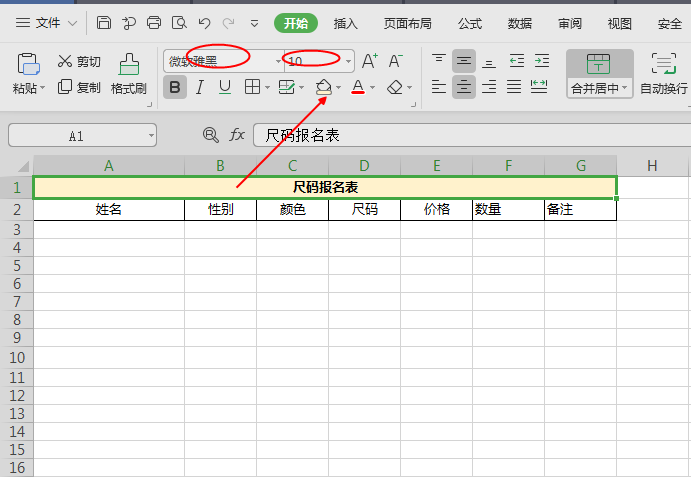This screenshot has width=691, height=477.
Task: Click the justify alignment icon
Action: [514, 87]
